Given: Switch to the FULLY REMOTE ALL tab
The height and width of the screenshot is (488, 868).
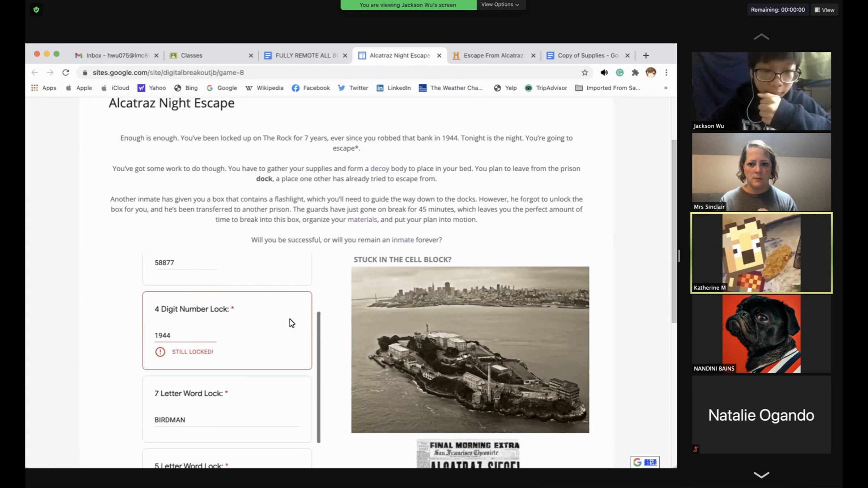Looking at the screenshot, I should click(x=306, y=55).
